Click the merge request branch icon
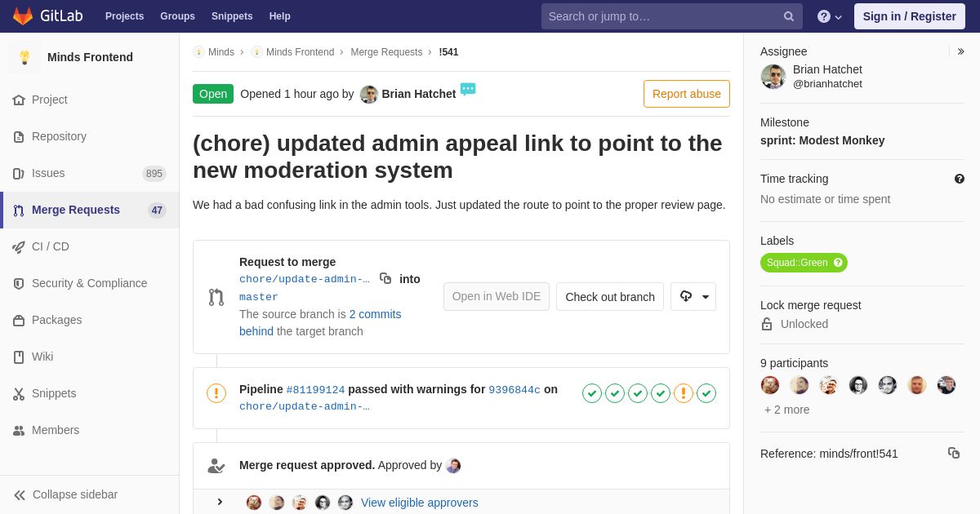 pos(216,297)
